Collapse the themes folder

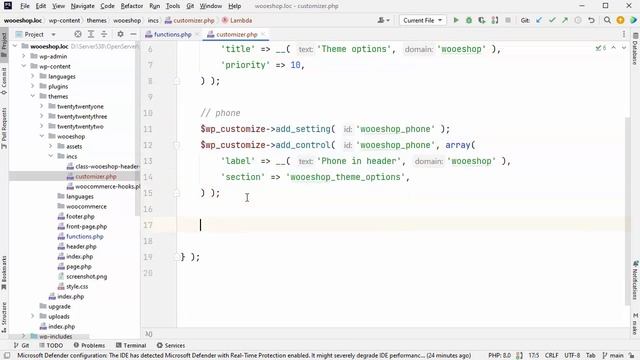[x=33, y=96]
